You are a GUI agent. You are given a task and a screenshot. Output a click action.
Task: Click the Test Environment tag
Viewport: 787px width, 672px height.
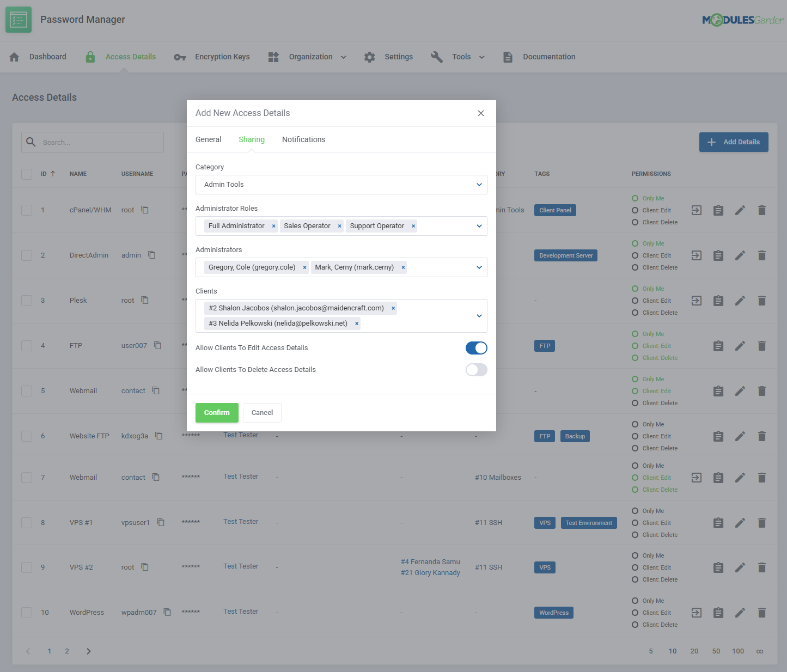click(x=589, y=523)
